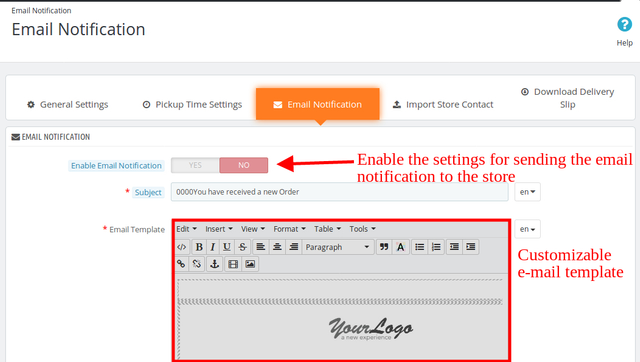Select the Email Notification tab
This screenshot has height=362, width=640.
(x=318, y=104)
